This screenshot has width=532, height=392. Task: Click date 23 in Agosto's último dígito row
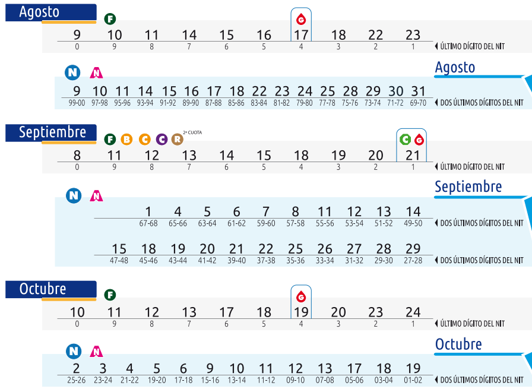(413, 36)
